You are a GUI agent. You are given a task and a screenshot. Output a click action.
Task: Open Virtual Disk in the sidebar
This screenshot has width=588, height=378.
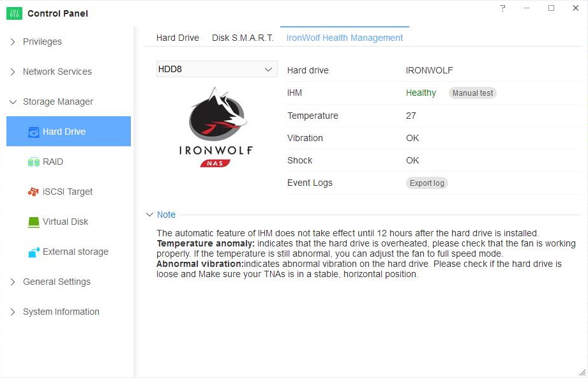pos(68,222)
